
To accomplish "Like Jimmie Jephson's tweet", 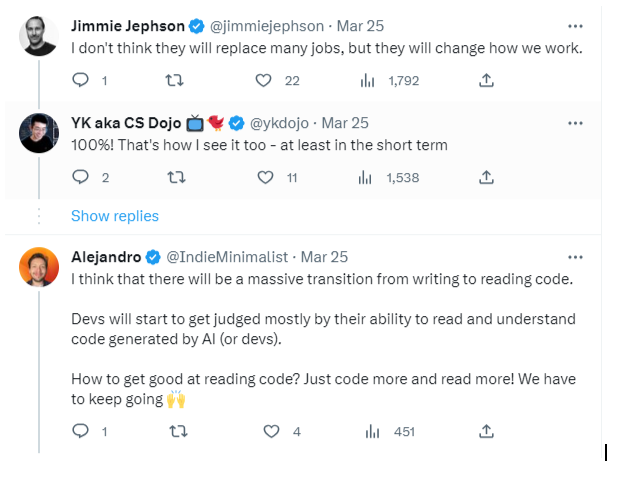I will (x=264, y=81).
